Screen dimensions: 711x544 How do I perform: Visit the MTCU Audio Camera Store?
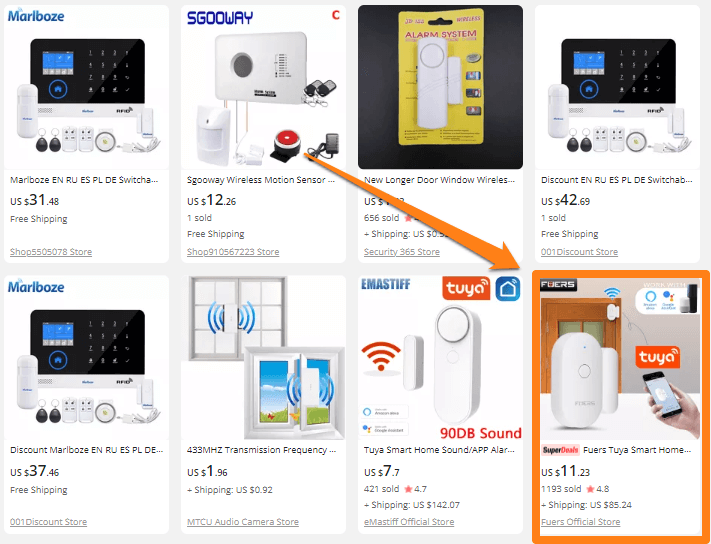point(243,522)
